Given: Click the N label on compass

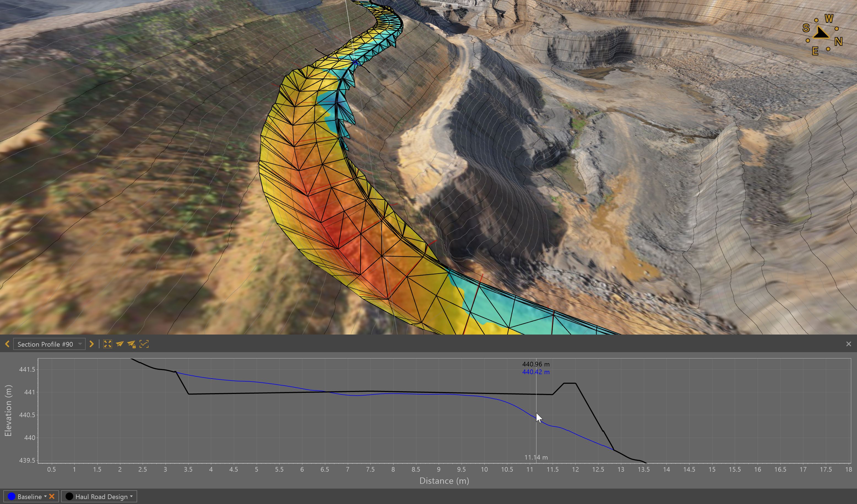Looking at the screenshot, I should click(838, 42).
